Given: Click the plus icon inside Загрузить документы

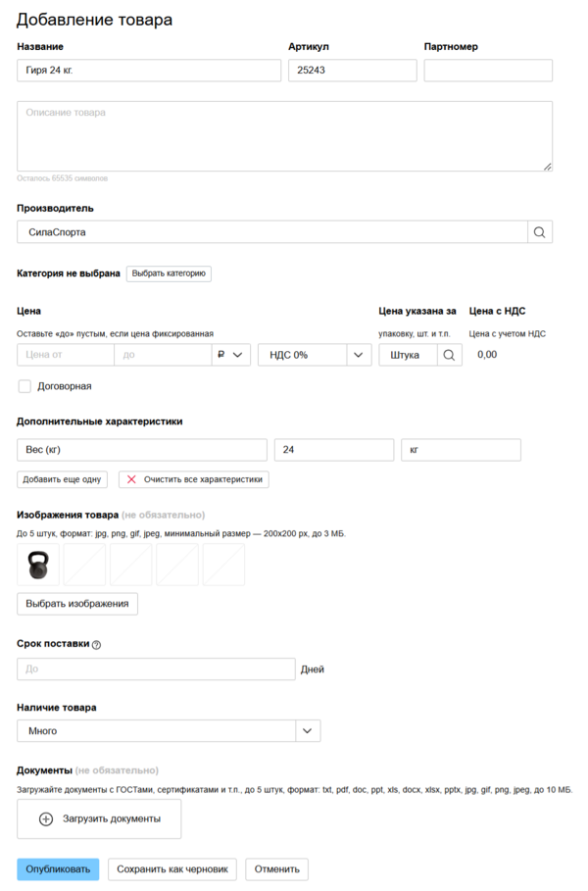Looking at the screenshot, I should (x=46, y=818).
